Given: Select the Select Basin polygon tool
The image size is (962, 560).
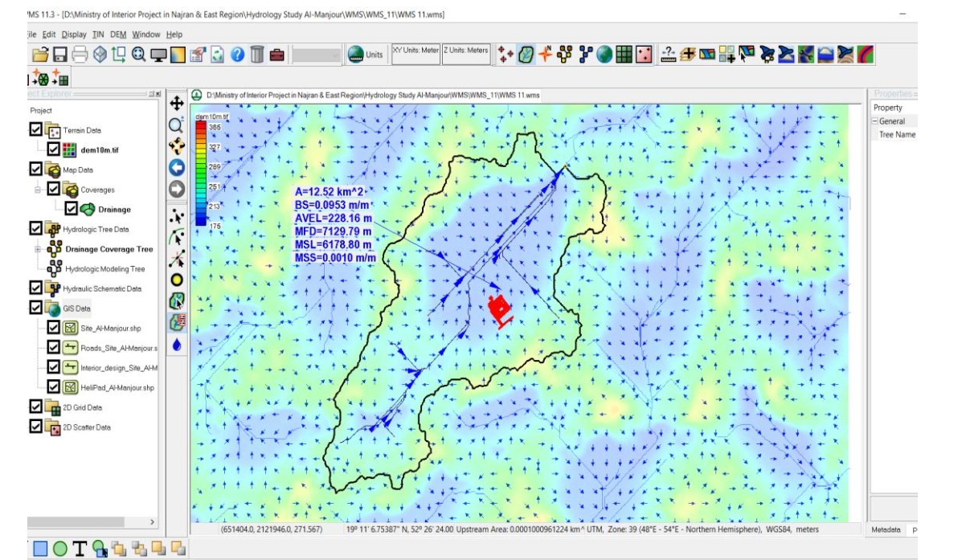Looking at the screenshot, I should click(x=177, y=301).
